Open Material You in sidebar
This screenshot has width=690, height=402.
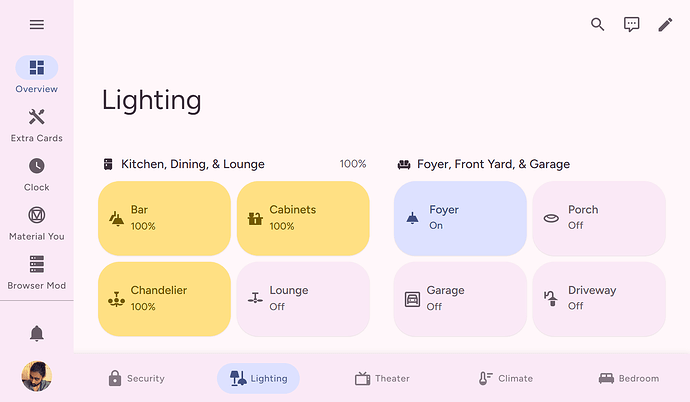pyautogui.click(x=37, y=223)
